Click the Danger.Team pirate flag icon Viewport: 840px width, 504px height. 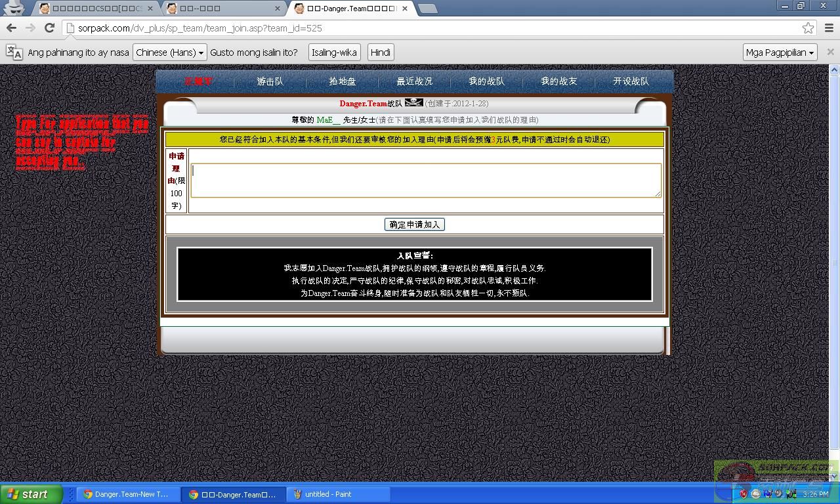point(413,102)
